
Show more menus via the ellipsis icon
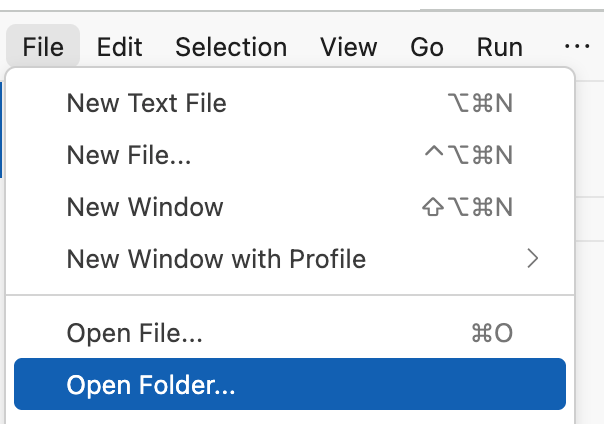577,47
